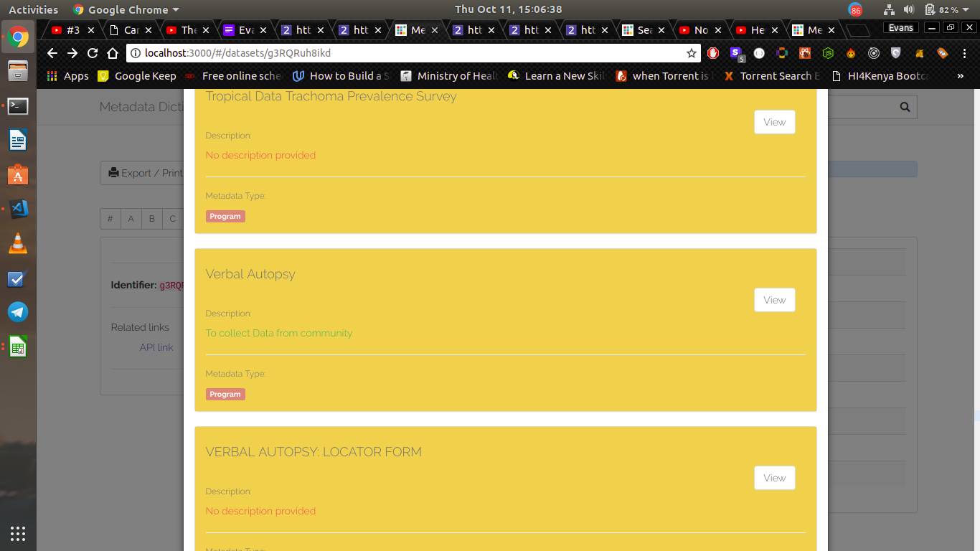Open the Google Chrome app menu dropdown

click(x=126, y=9)
